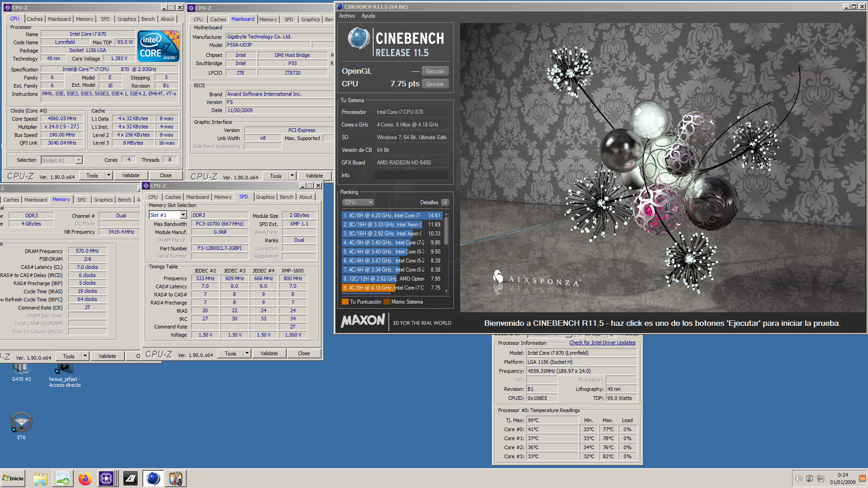Expand Tools arrow in the Memory window
This screenshot has height=488, width=868.
(x=85, y=356)
